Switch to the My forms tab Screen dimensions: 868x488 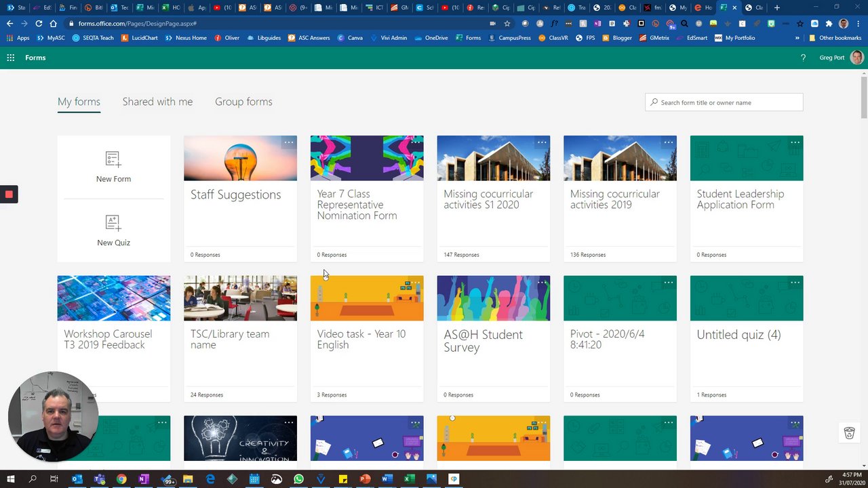pyautogui.click(x=79, y=102)
